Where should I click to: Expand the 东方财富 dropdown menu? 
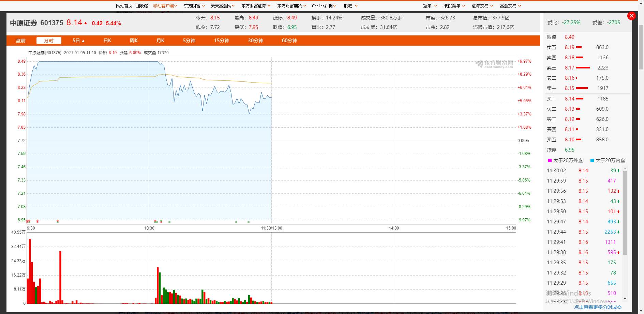194,6
